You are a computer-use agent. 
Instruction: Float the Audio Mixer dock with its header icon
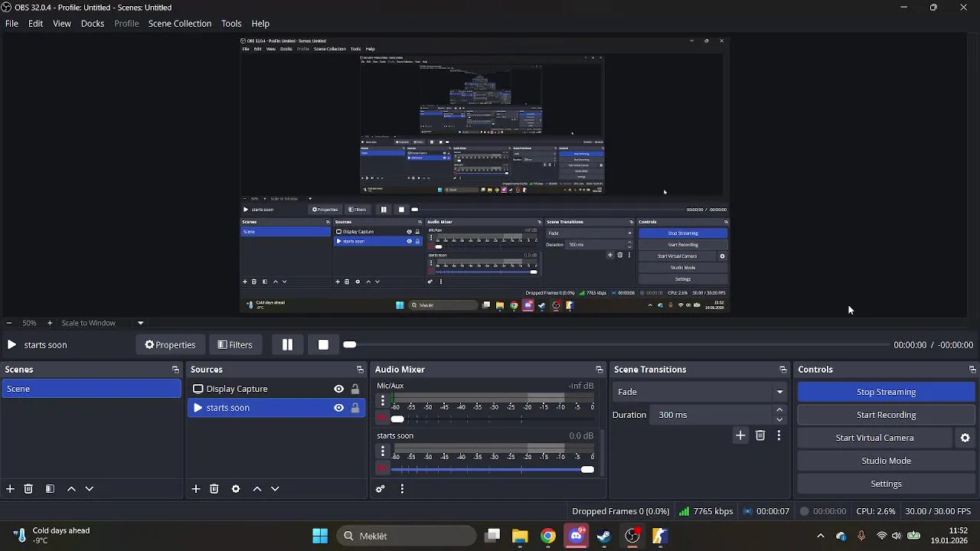click(x=599, y=370)
